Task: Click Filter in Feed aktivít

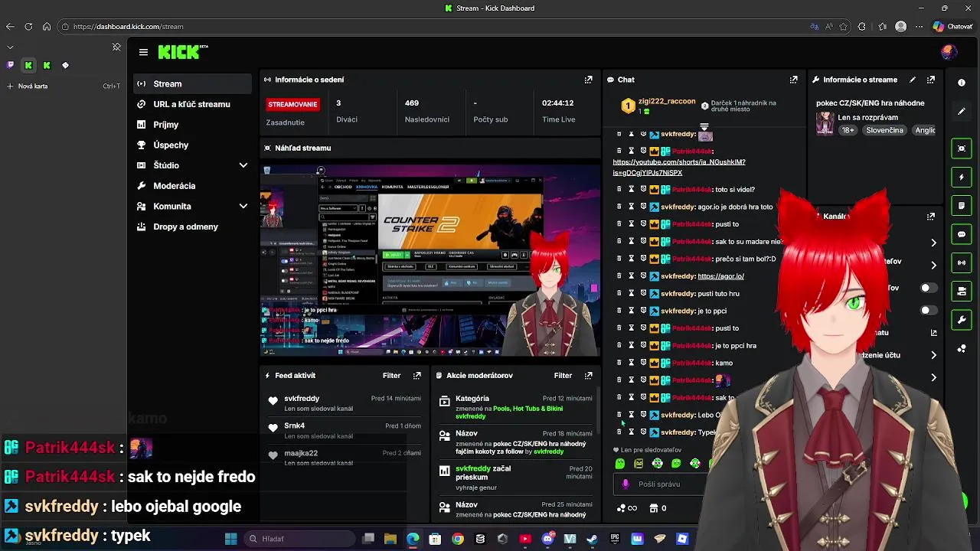Action: 391,376
